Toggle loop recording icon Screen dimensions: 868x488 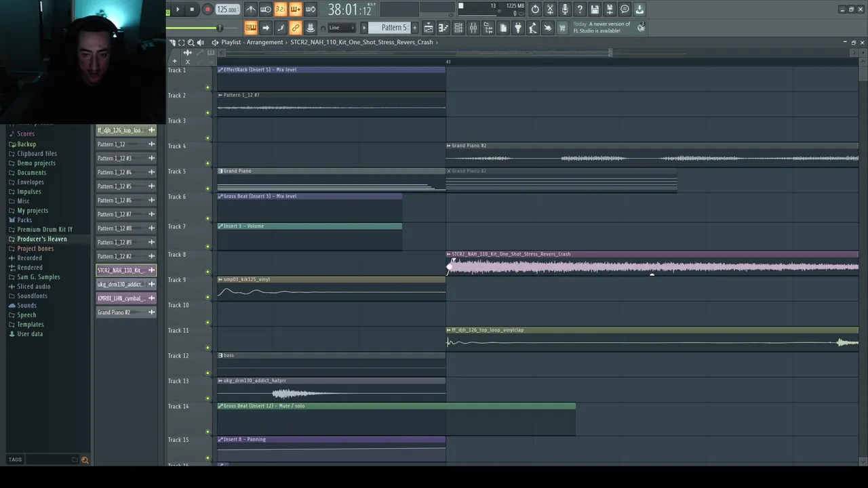[310, 9]
